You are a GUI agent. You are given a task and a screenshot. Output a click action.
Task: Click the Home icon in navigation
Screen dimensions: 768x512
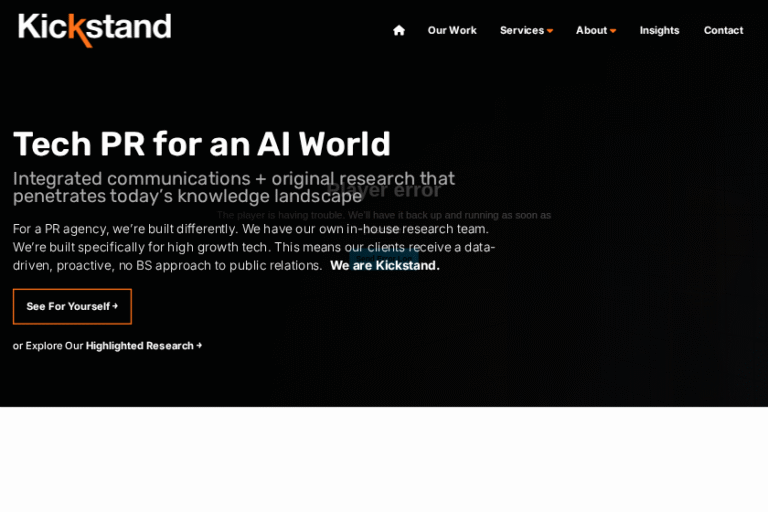(399, 30)
